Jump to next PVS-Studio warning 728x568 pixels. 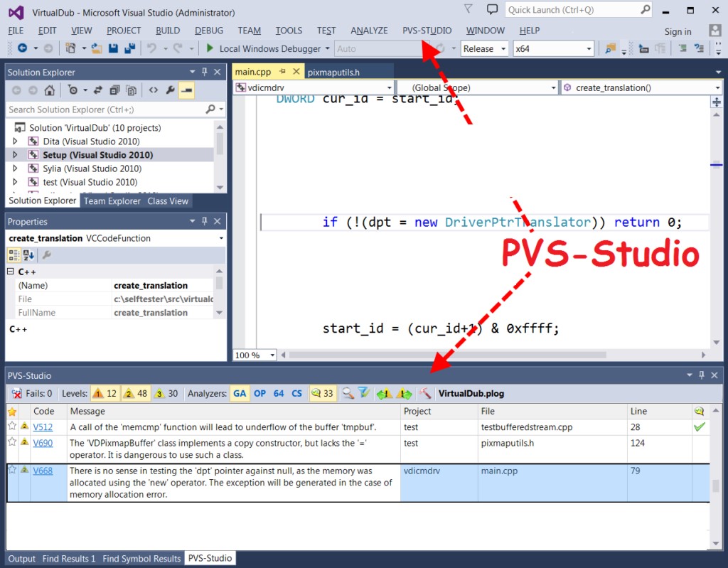tap(404, 394)
